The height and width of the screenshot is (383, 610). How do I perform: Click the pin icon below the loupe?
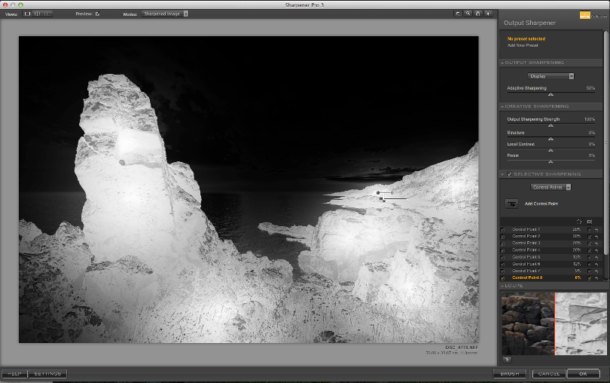point(507,359)
